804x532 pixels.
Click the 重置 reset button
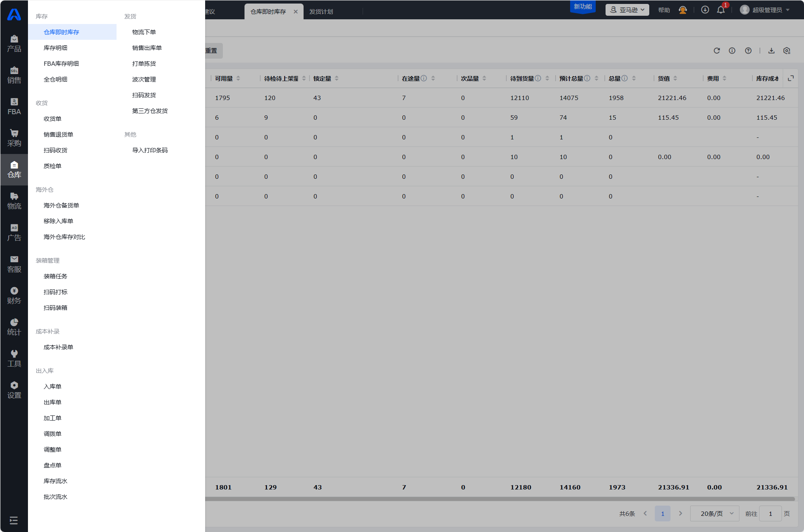(x=212, y=51)
